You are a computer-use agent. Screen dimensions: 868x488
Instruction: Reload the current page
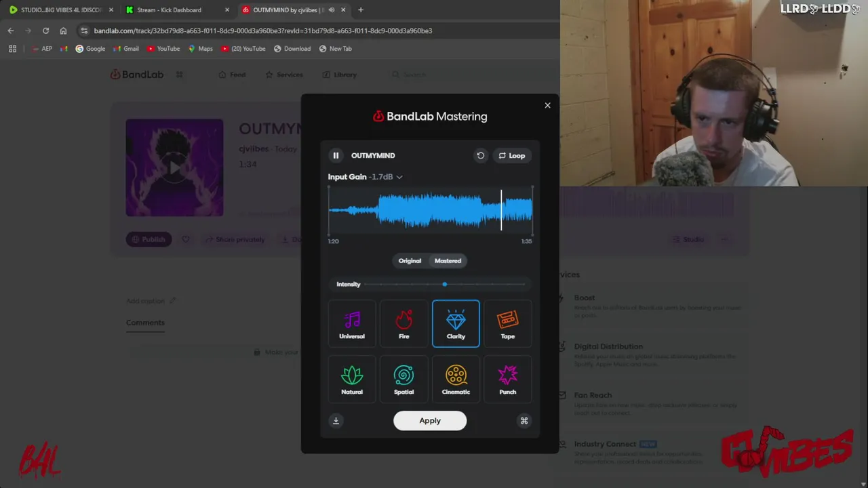(x=45, y=30)
